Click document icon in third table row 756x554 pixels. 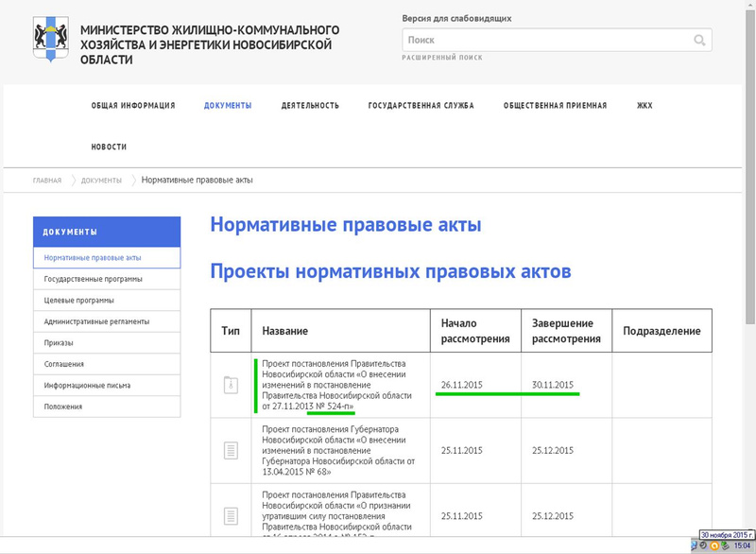231,515
